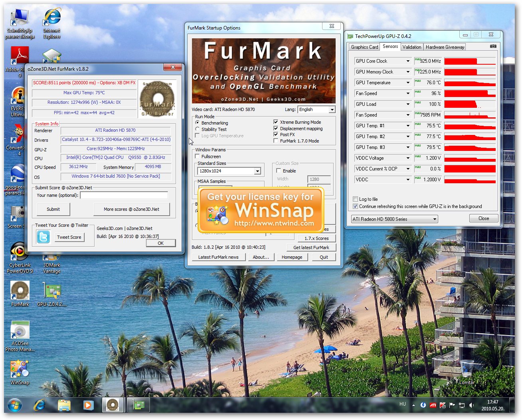Image resolution: width=522 pixels, height=420 pixels.
Task: Select the Benchmarking run mode
Action: click(x=197, y=123)
